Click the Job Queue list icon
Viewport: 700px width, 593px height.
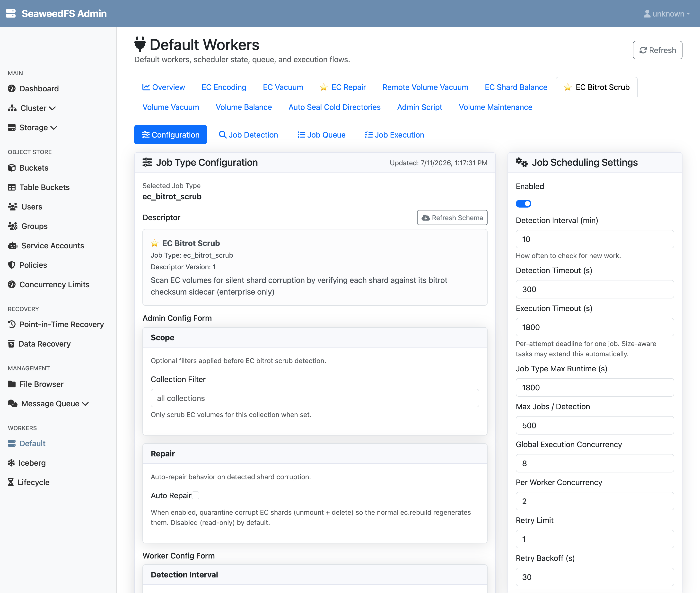(x=301, y=135)
